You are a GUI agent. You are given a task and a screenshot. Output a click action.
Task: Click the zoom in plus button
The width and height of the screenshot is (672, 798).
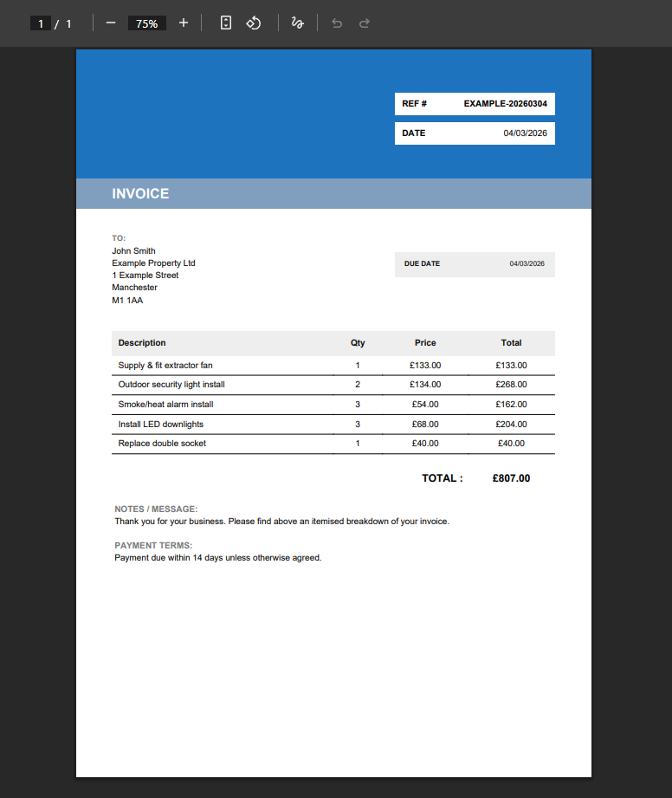point(183,23)
